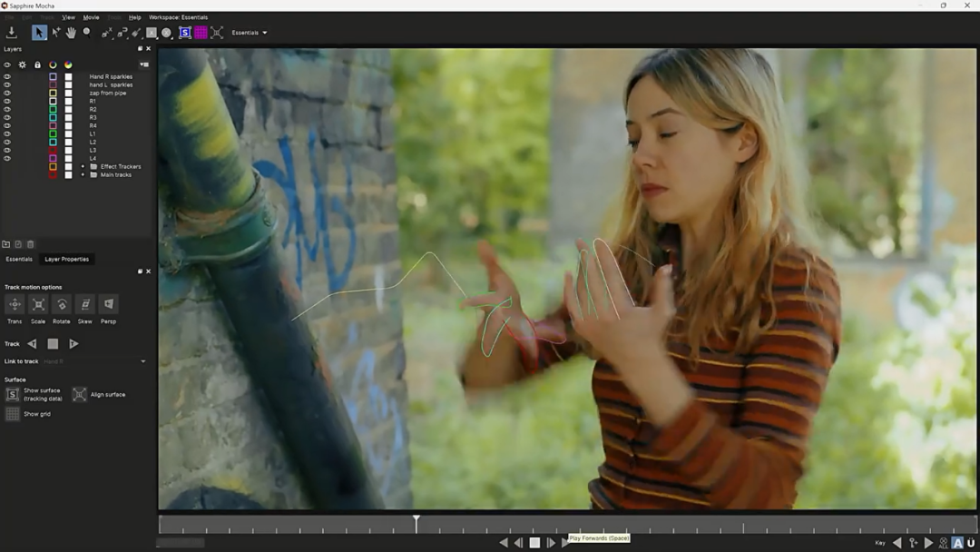Select the arrow Pick tool
Screen dimensions: 980x552
point(39,33)
